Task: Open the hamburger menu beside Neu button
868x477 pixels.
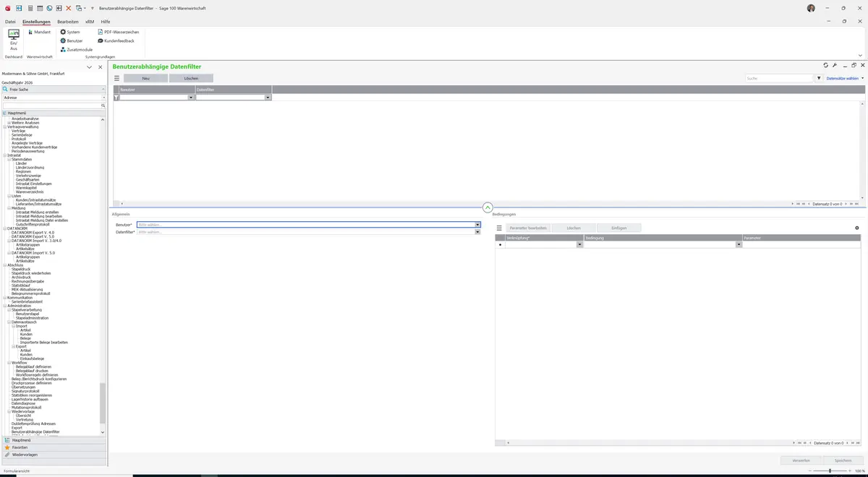Action: 116,78
